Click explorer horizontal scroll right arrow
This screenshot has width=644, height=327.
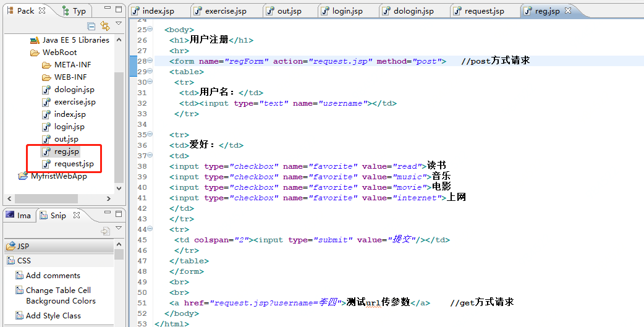pos(108,198)
